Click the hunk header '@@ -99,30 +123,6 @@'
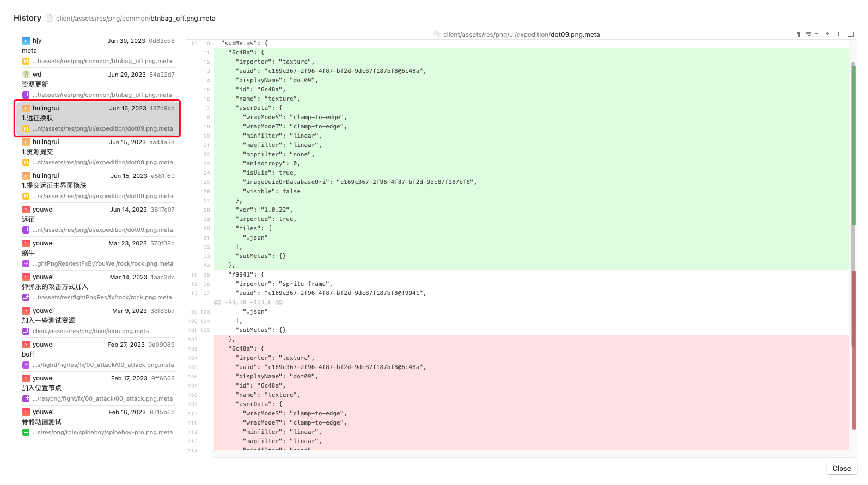868x485 pixels. (248, 303)
